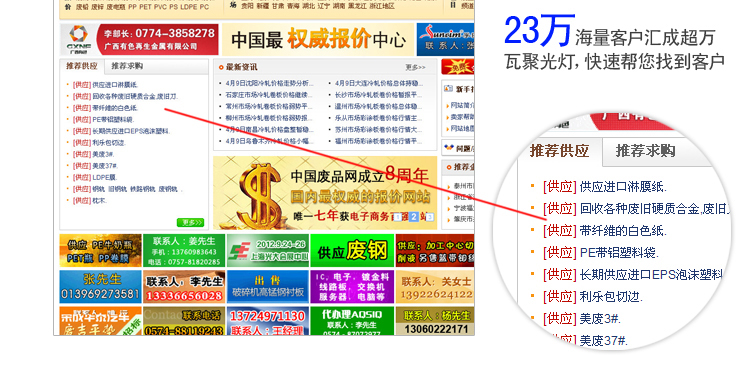Click the 供应废钢 green ad tile
737x388 pixels.
(352, 250)
